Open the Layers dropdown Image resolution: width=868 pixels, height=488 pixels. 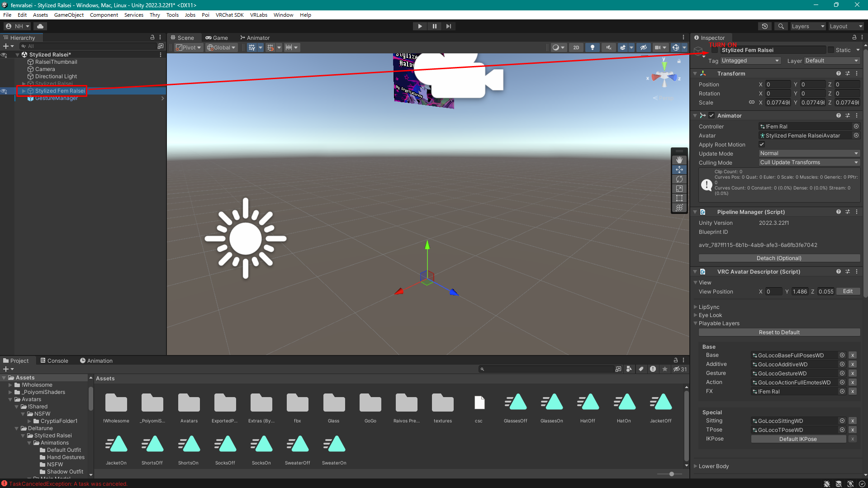tap(808, 26)
